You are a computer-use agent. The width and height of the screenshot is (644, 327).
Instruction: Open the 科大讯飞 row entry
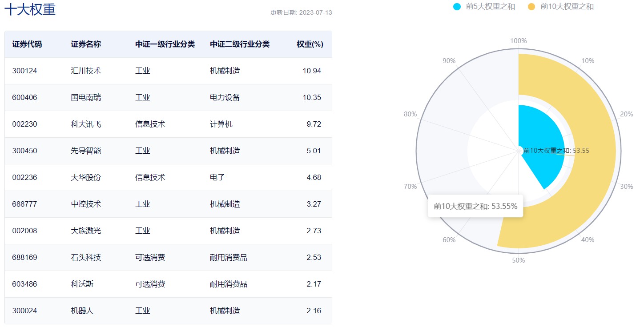point(86,124)
